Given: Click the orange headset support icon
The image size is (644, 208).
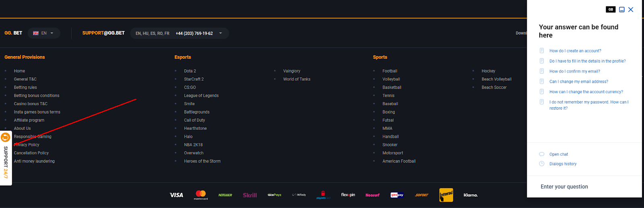Looking at the screenshot, I should point(6,137).
